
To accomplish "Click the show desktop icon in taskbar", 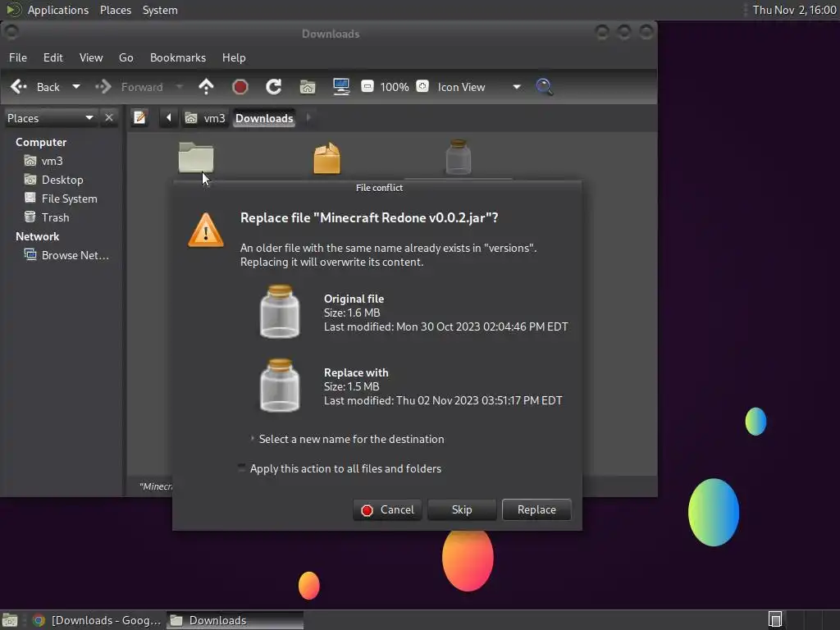I will pos(10,620).
